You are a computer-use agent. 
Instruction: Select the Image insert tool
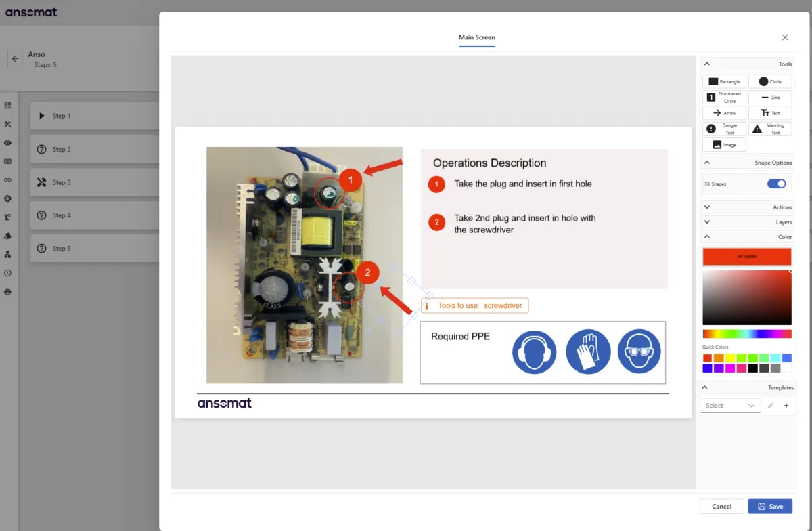[724, 144]
